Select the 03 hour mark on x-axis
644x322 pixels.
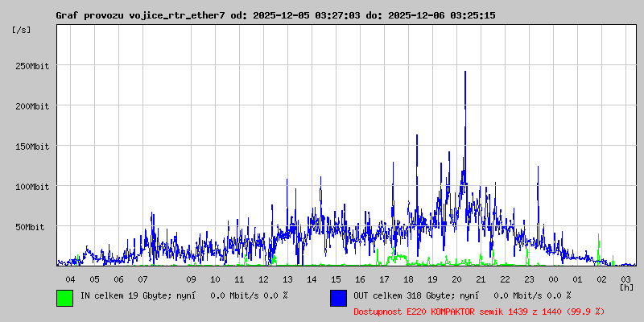(x=625, y=279)
